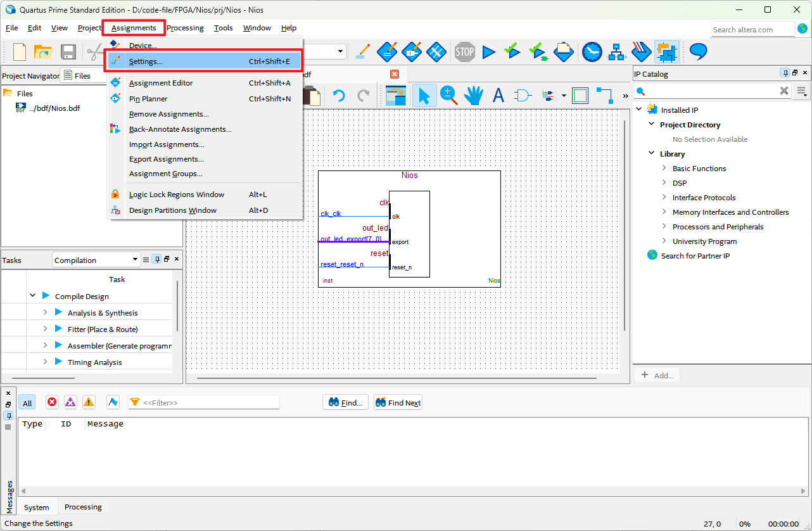Toggle pin on the Messages panel
The image size is (812, 531).
click(8, 416)
